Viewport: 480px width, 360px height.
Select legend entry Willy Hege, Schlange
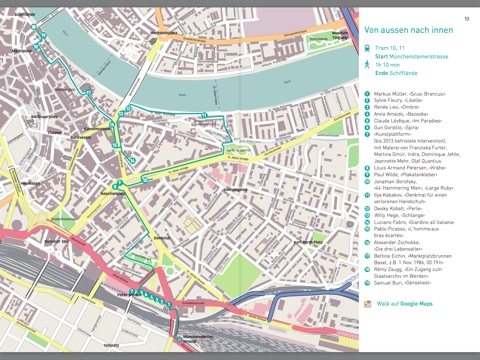pyautogui.click(x=395, y=215)
